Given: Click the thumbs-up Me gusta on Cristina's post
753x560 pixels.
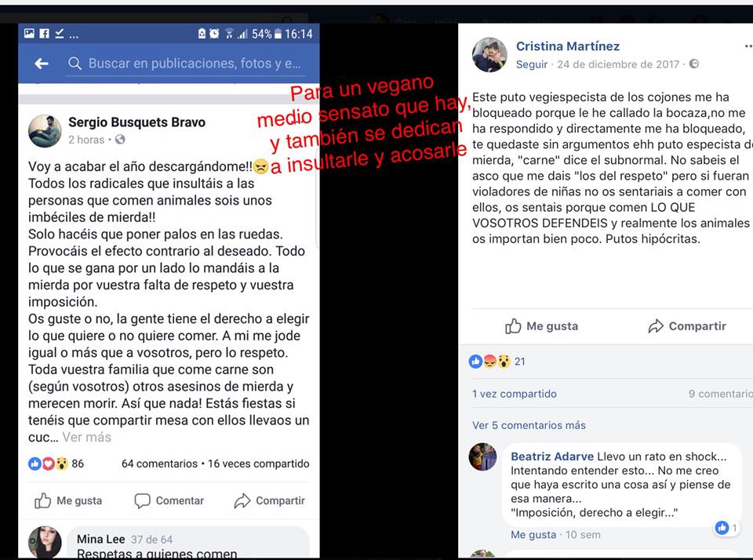Looking at the screenshot, I should [x=542, y=326].
